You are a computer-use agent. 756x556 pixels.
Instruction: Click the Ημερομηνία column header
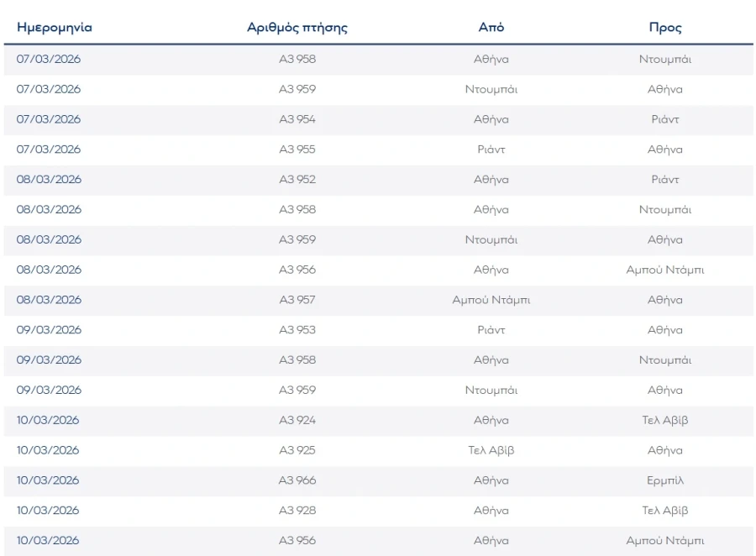tap(55, 28)
